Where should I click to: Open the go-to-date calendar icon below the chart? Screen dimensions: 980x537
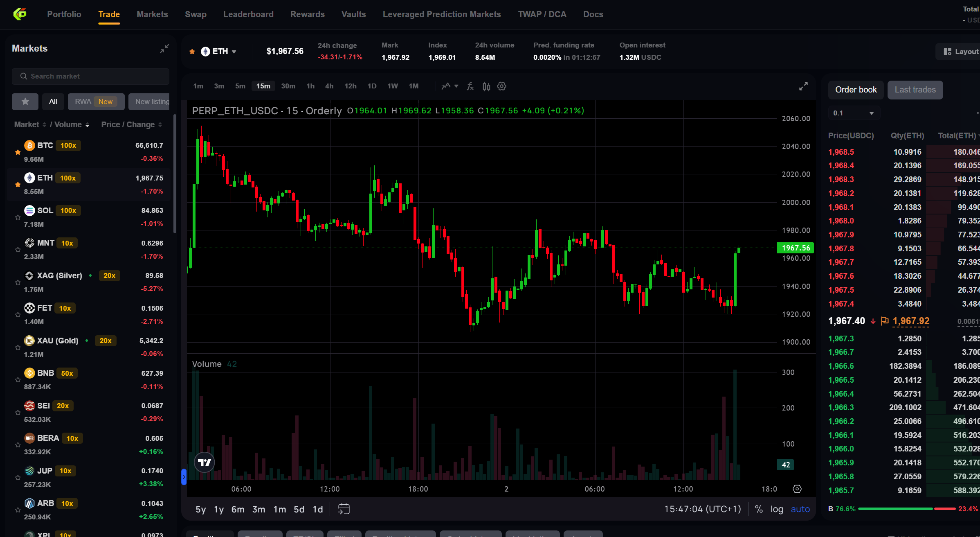coord(344,509)
